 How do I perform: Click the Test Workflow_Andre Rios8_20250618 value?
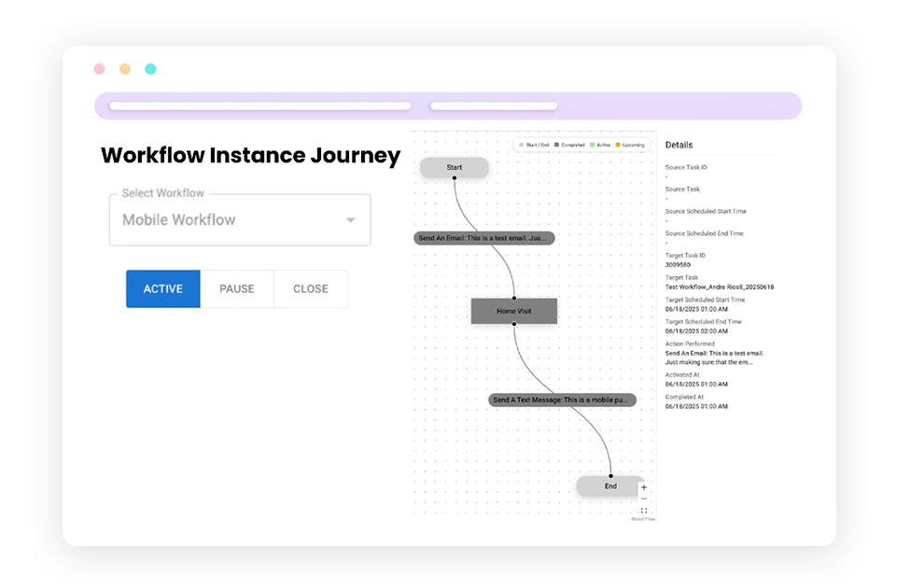(x=719, y=287)
